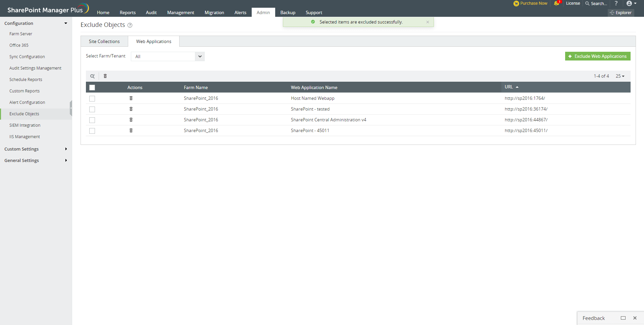Collapse the Configuration section
644x325 pixels.
coord(36,23)
